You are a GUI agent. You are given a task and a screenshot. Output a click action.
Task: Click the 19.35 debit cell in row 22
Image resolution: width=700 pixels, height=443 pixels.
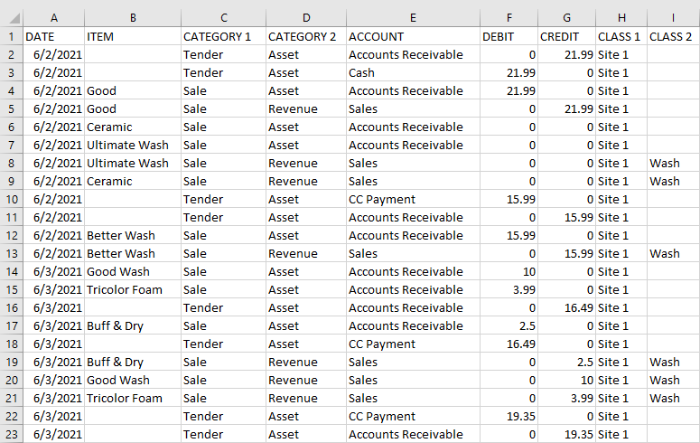508,416
